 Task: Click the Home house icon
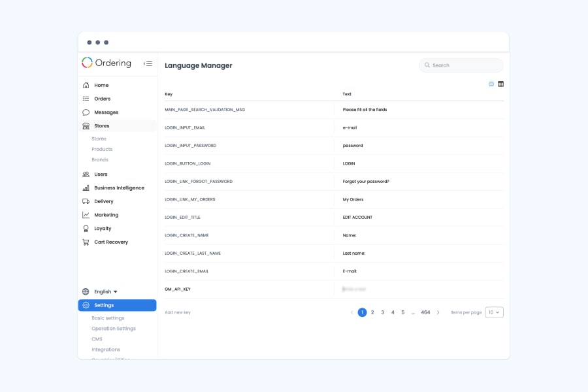coord(86,85)
